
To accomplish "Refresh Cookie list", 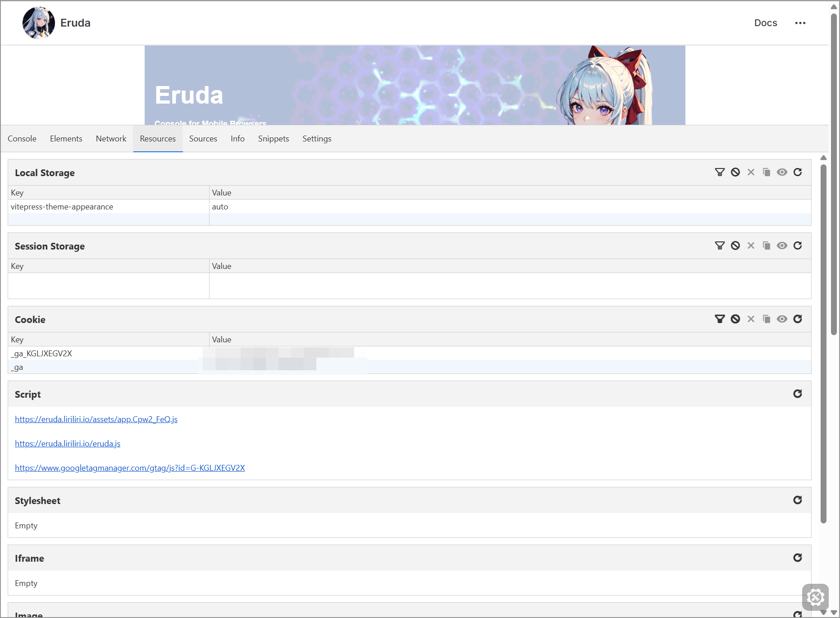I will click(798, 319).
